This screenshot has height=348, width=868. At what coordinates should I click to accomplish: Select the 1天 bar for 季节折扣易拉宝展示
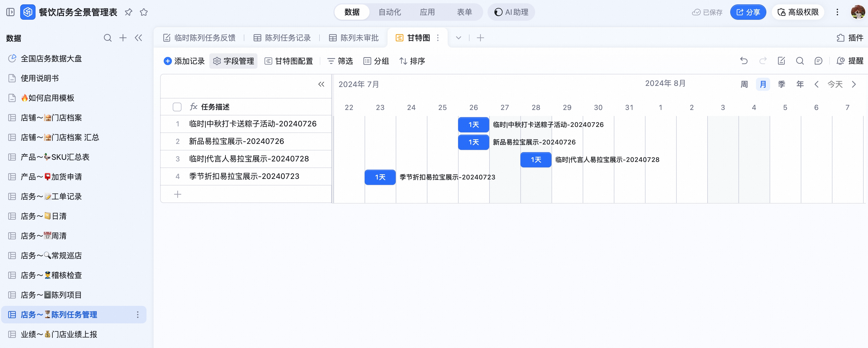point(380,177)
